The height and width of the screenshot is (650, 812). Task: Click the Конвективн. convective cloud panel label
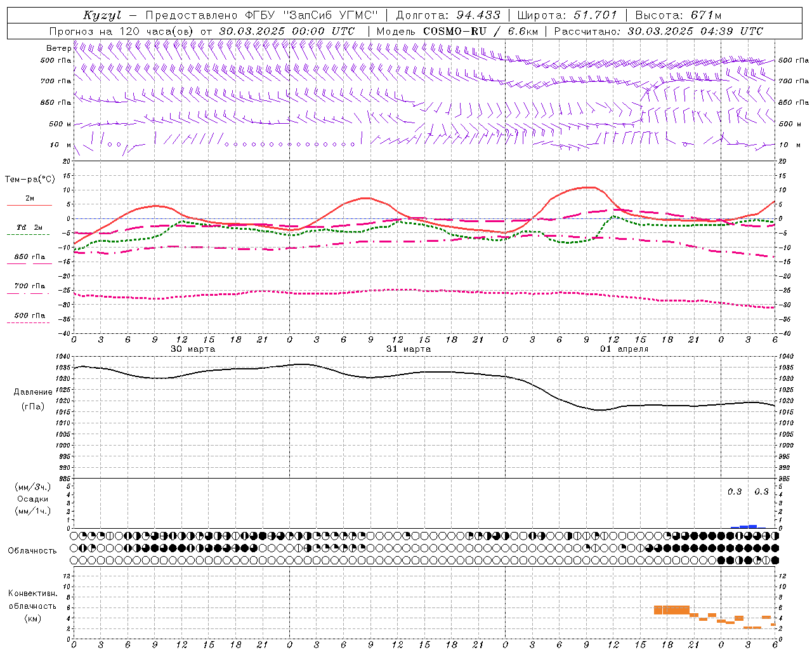(x=33, y=594)
